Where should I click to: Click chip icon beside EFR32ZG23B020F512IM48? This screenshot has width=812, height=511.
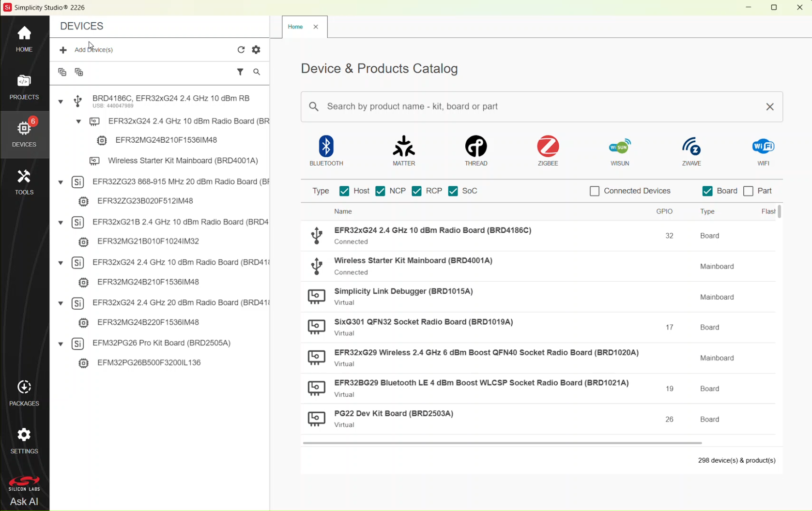[83, 201]
